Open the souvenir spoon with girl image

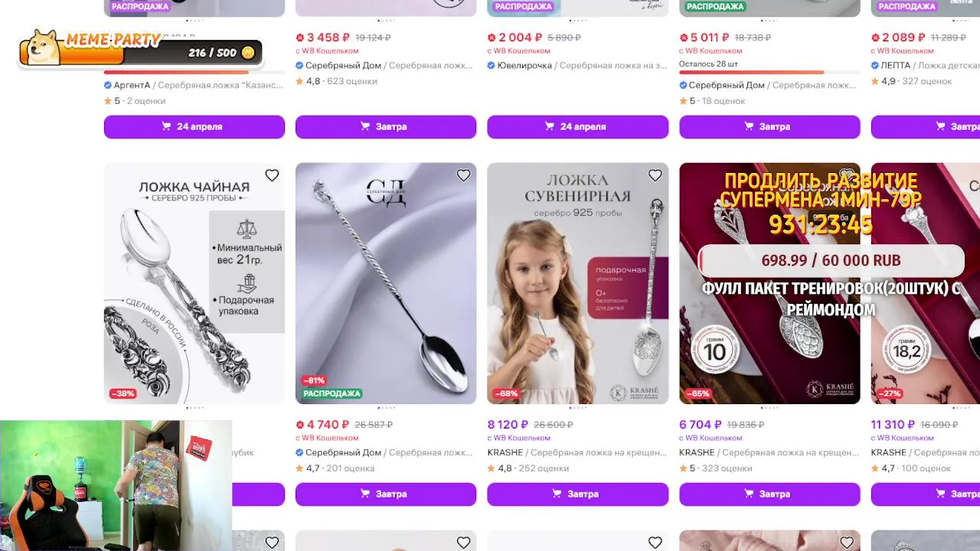577,283
